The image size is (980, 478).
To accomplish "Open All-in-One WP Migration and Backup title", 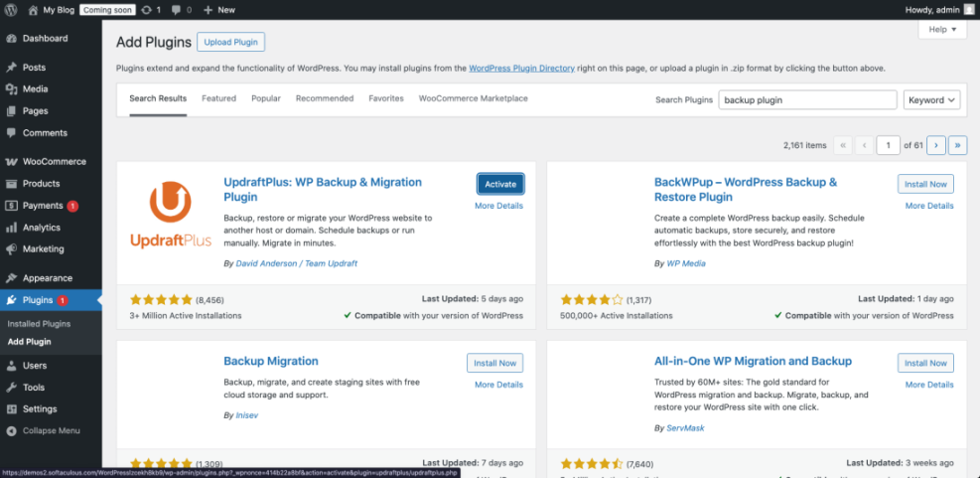I will click(754, 361).
